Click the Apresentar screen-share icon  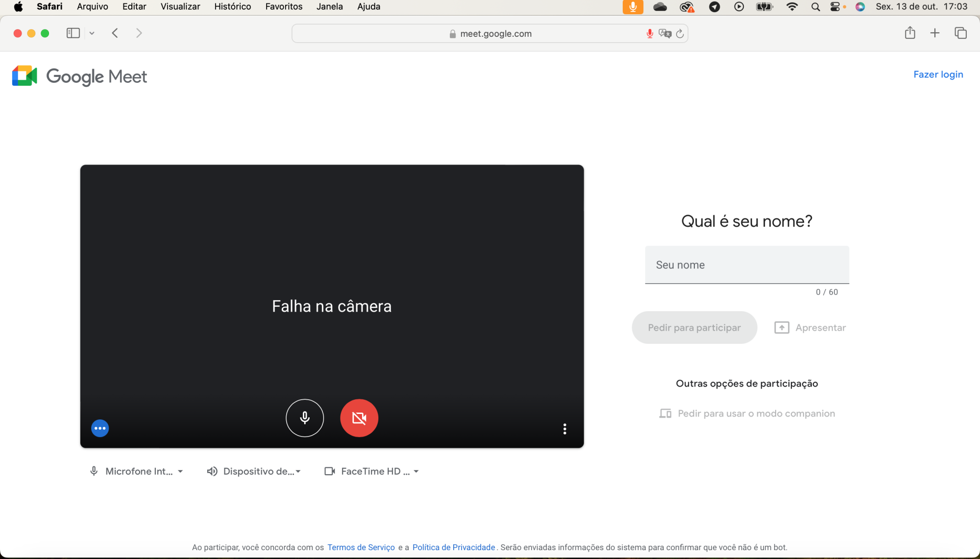point(782,328)
